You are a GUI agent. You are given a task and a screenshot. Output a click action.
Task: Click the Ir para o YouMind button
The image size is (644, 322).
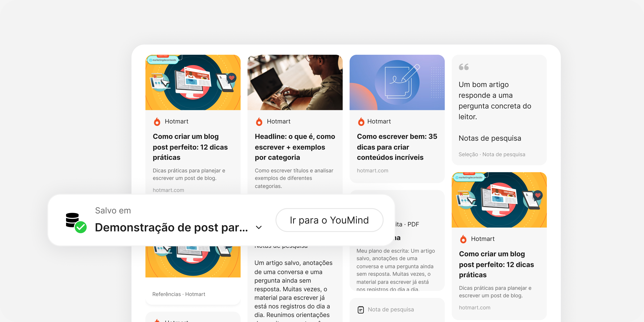329,220
